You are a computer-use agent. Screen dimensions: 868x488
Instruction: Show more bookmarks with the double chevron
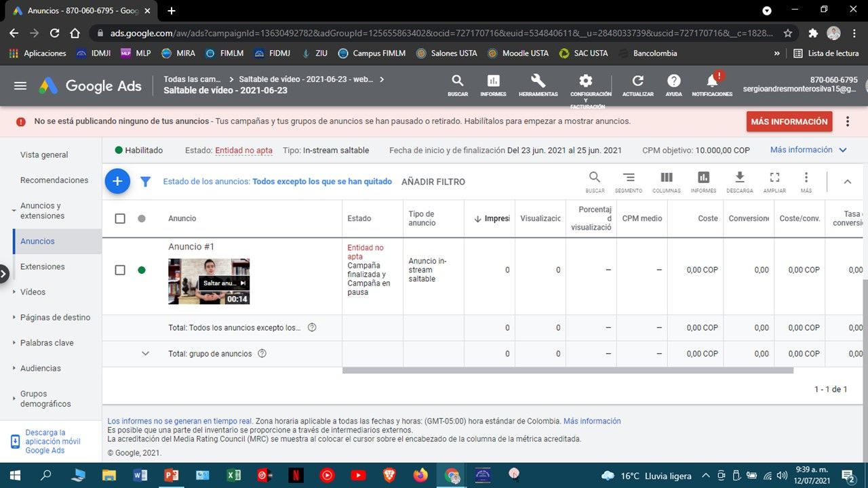[776, 53]
